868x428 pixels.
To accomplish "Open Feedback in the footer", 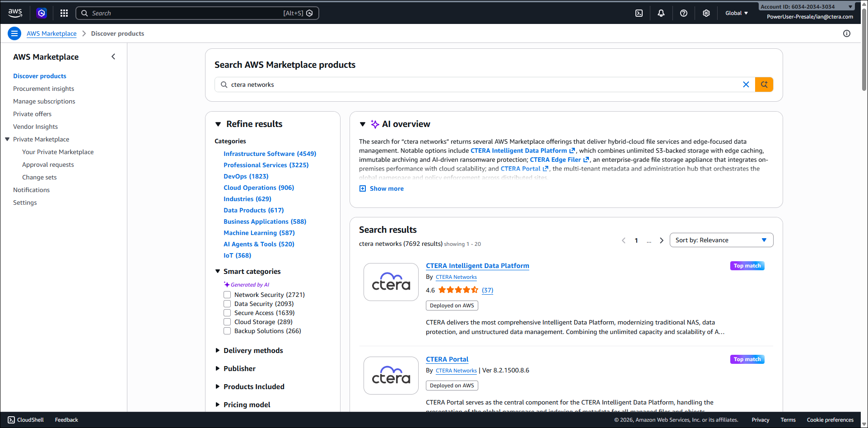I will [66, 420].
